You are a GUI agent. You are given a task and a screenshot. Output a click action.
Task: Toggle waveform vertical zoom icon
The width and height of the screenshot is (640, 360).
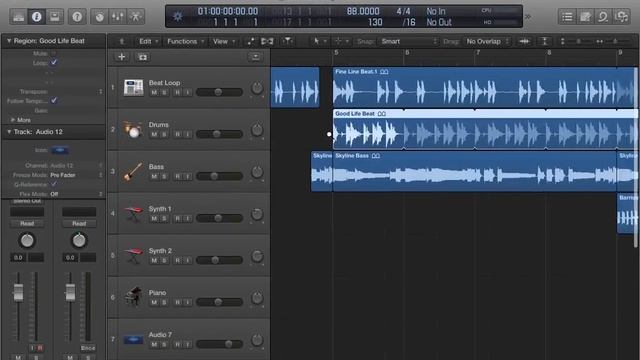[544, 41]
